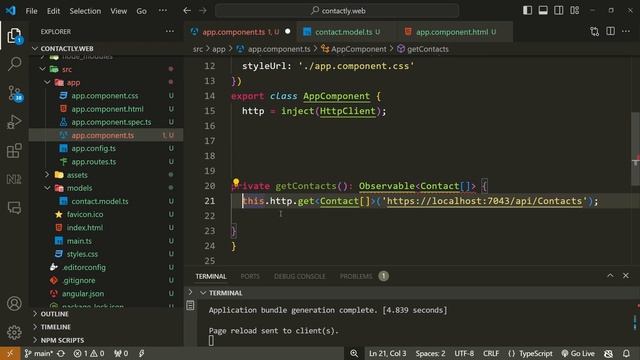Click the lightbulb code action on line 20
This screenshot has height=360, width=640.
236,182
